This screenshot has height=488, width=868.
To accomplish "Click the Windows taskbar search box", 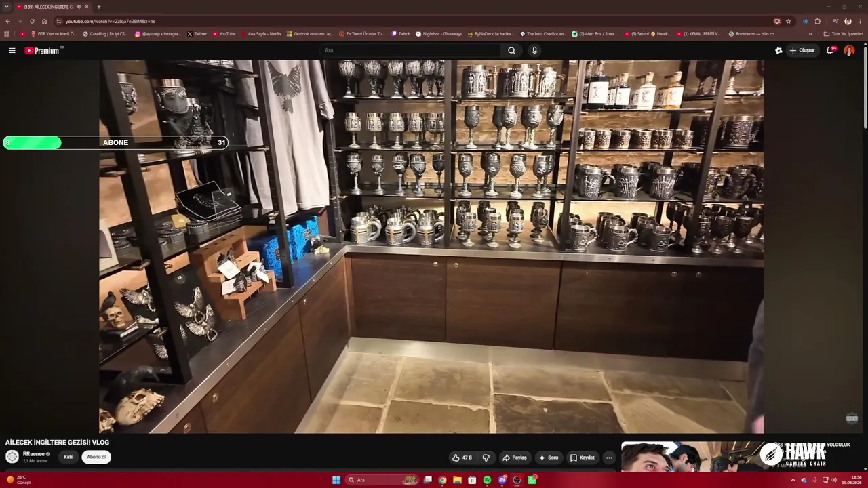I will [x=381, y=480].
